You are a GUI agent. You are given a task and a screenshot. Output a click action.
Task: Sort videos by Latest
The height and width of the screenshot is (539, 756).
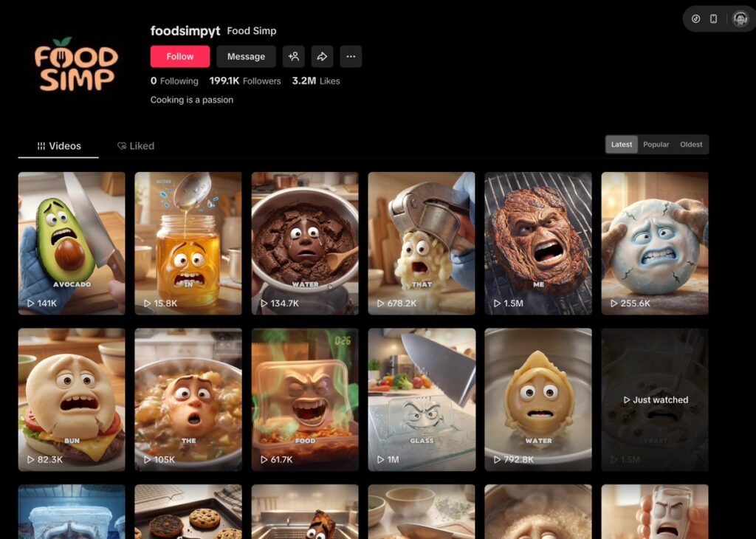[622, 145]
